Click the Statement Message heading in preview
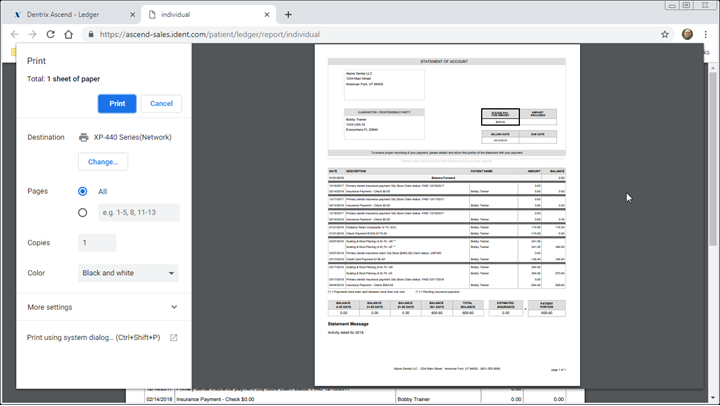This screenshot has height=406, width=720. (x=348, y=324)
